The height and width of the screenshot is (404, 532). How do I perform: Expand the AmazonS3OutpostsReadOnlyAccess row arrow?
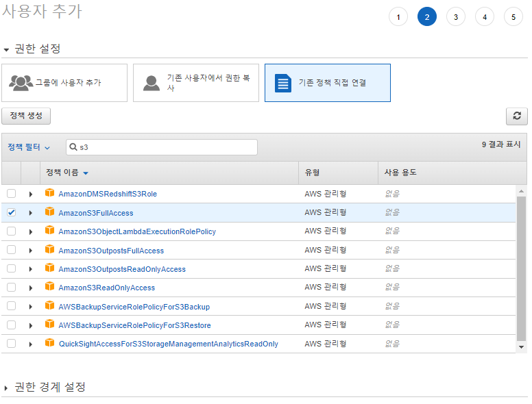(31, 269)
